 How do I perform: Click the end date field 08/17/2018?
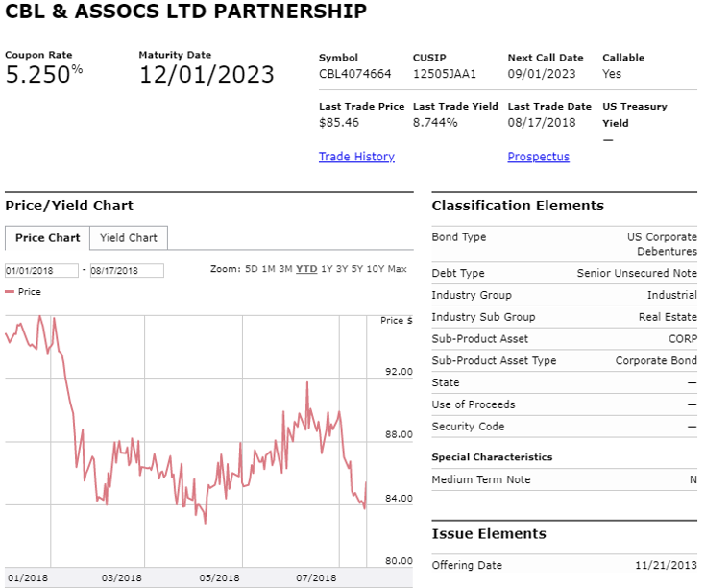pos(127,270)
